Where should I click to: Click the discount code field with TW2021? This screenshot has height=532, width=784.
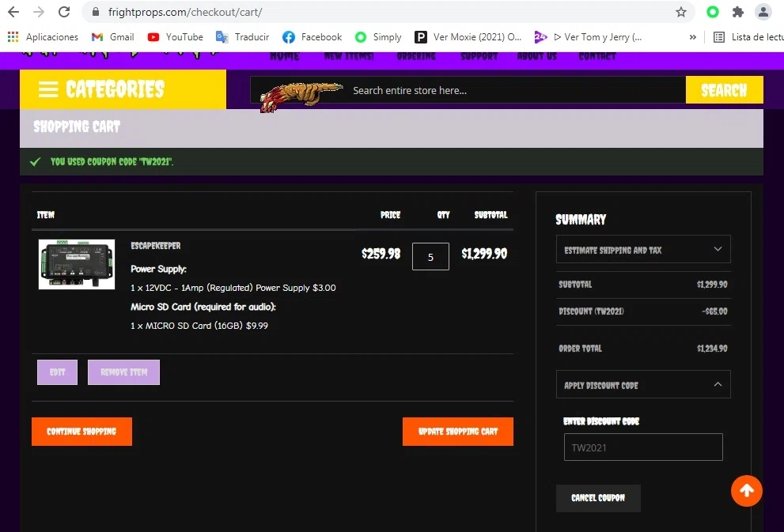[643, 447]
